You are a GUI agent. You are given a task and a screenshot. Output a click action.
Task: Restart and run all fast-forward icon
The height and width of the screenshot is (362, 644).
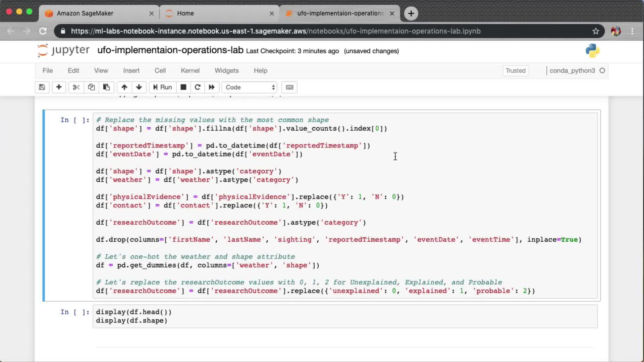212,87
